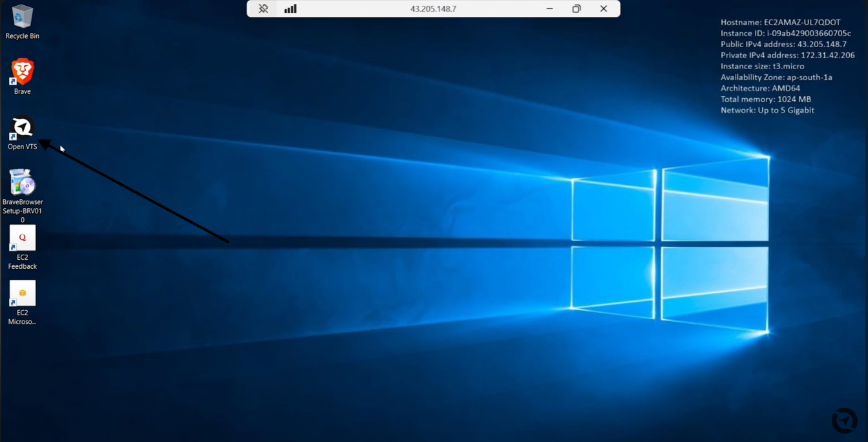Click the Public IPv4 address line
Viewport: 868px width, 442px height.
783,44
